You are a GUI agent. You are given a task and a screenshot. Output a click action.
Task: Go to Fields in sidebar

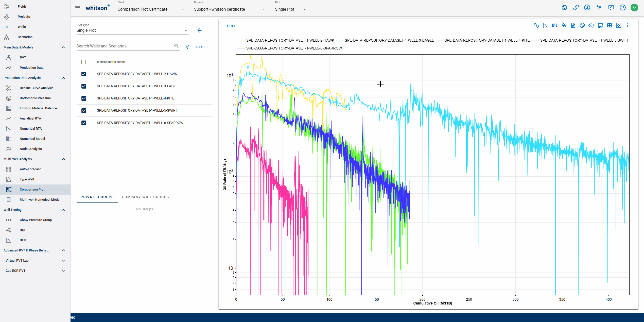(35, 6)
